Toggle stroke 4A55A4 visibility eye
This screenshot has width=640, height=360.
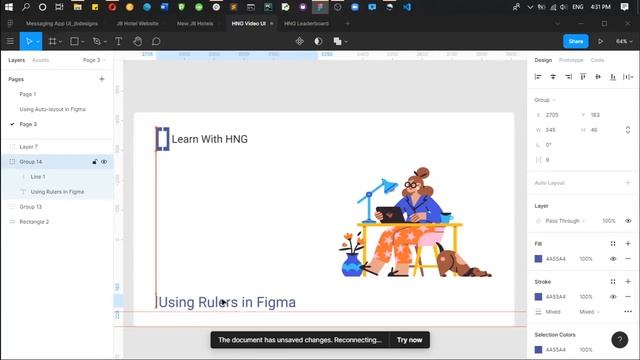click(613, 297)
